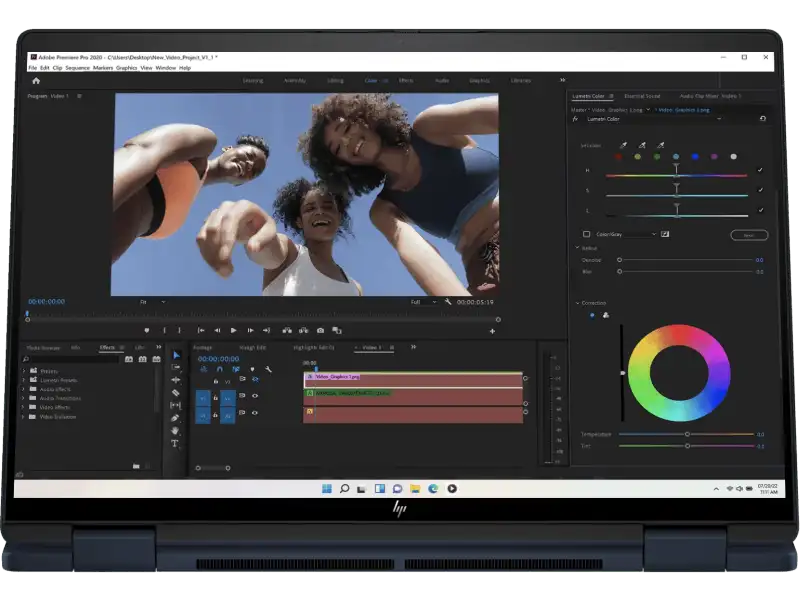Image resolution: width=800 pixels, height=602 pixels.
Task: Select the Hand tool
Action: point(175,430)
